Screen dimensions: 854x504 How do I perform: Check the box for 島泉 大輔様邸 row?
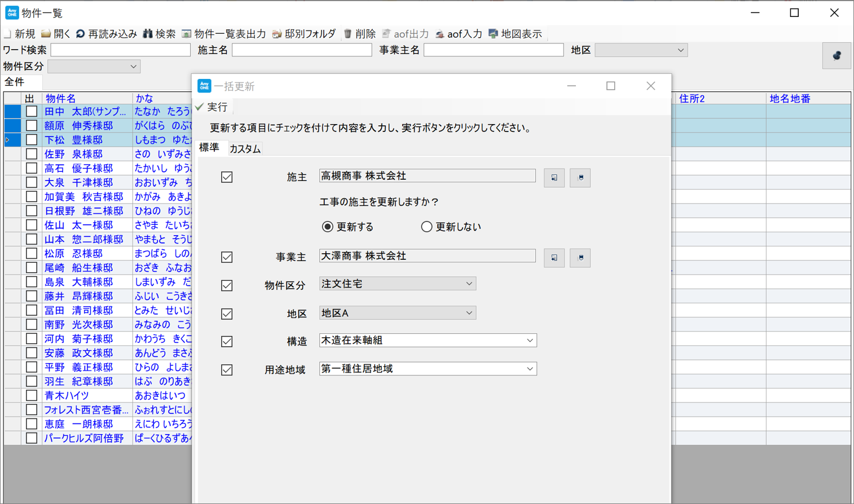(32, 282)
